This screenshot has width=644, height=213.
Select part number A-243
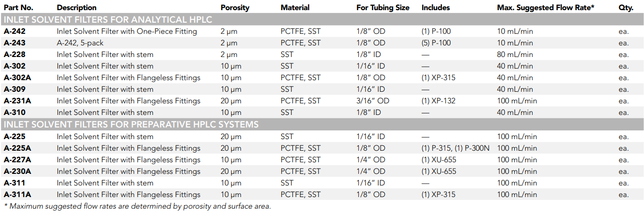tap(14, 43)
